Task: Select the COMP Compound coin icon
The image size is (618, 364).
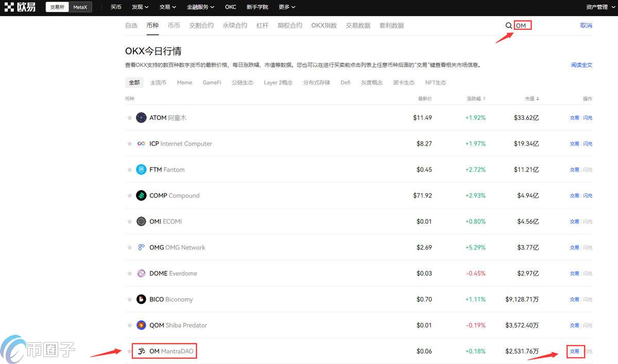Action: coord(141,195)
